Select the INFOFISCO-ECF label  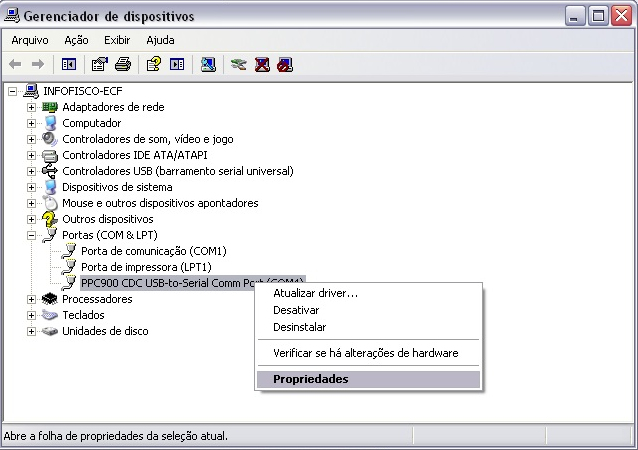pos(83,91)
